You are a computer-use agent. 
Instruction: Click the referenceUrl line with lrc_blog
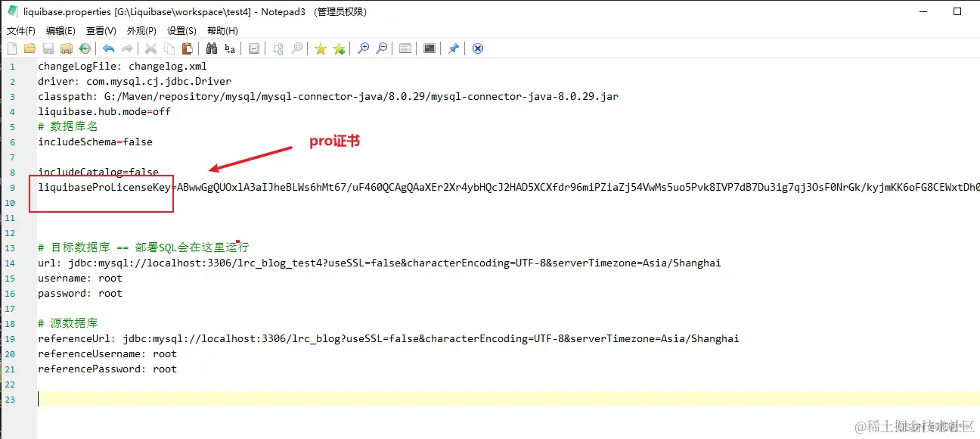tap(389, 338)
